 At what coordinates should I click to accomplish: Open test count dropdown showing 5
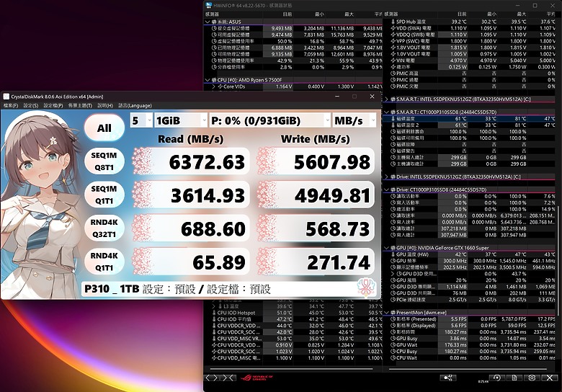point(141,120)
